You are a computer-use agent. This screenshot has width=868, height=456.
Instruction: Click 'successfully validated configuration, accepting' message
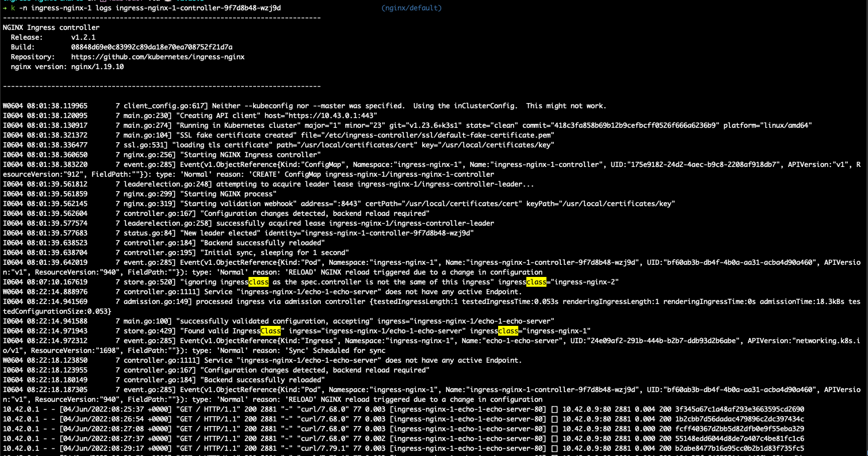[276, 321]
